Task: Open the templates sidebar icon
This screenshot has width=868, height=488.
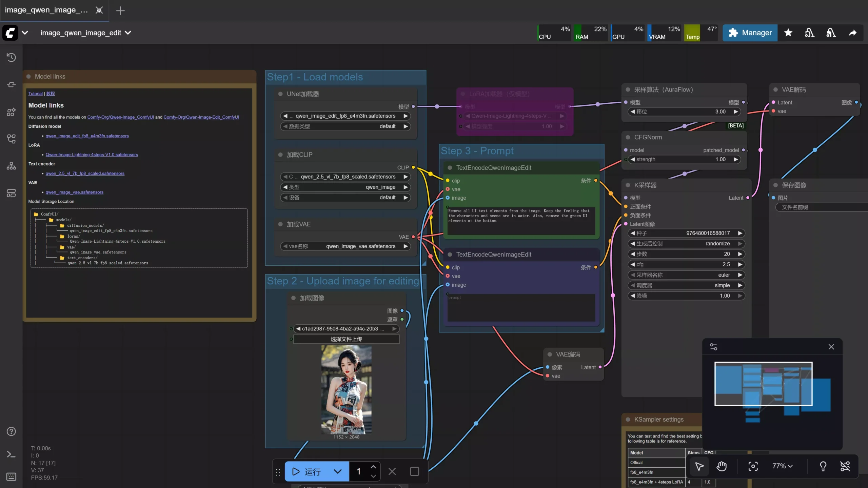Action: click(x=11, y=193)
